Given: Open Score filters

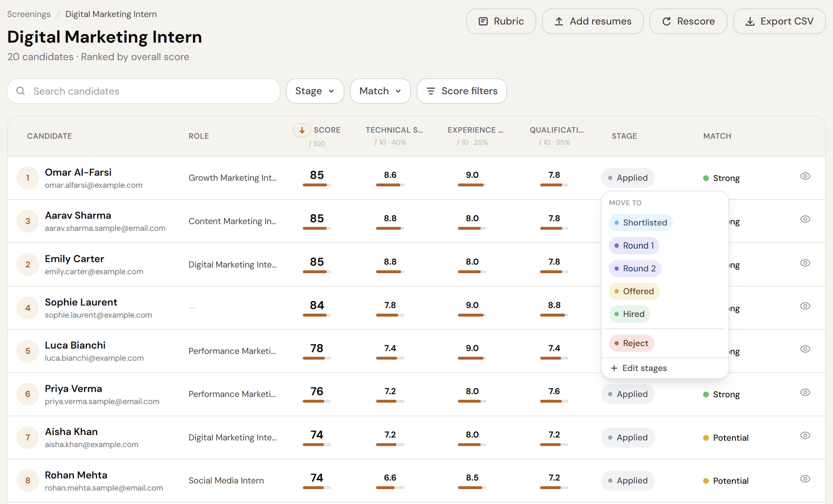Looking at the screenshot, I should (462, 91).
